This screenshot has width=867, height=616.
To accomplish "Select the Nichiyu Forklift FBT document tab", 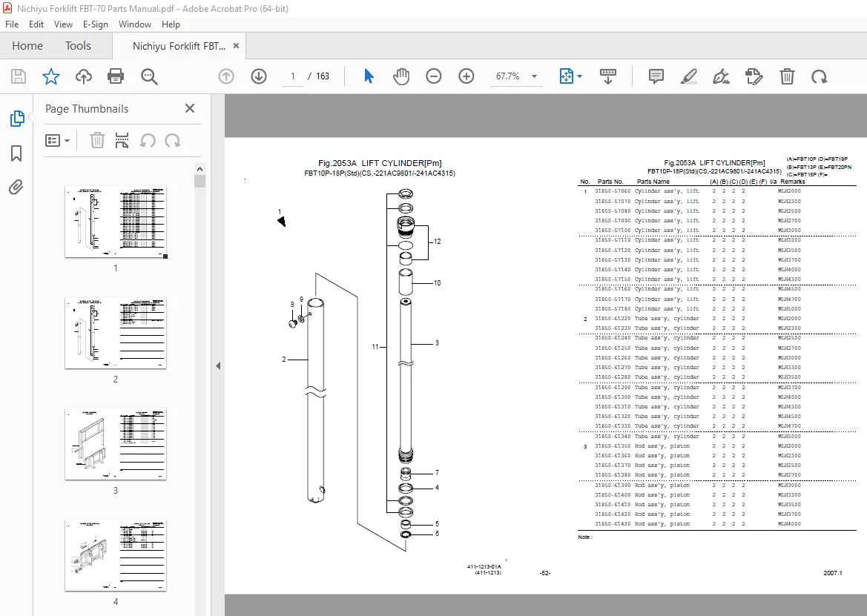I will coord(179,47).
